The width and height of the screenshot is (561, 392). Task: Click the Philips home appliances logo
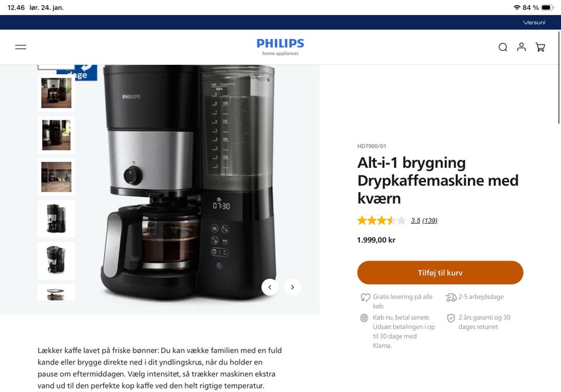click(x=280, y=47)
